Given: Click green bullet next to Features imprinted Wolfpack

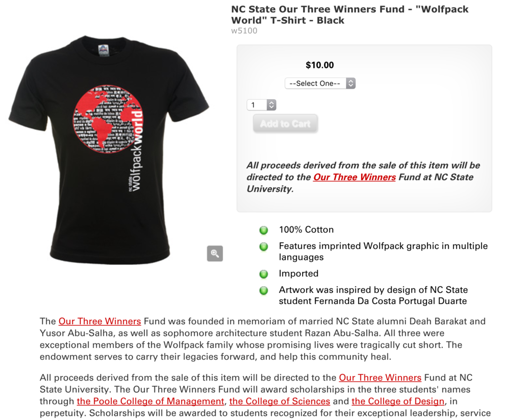Looking at the screenshot, I should [264, 246].
